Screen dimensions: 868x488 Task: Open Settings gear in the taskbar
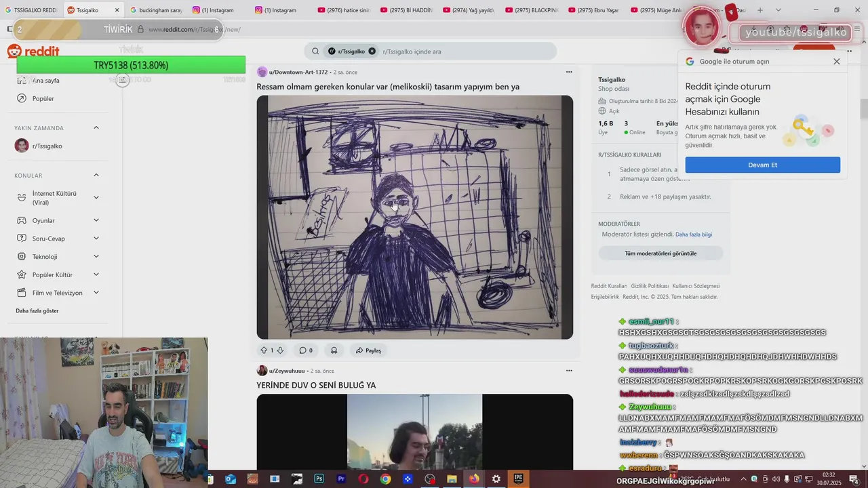[496, 479]
